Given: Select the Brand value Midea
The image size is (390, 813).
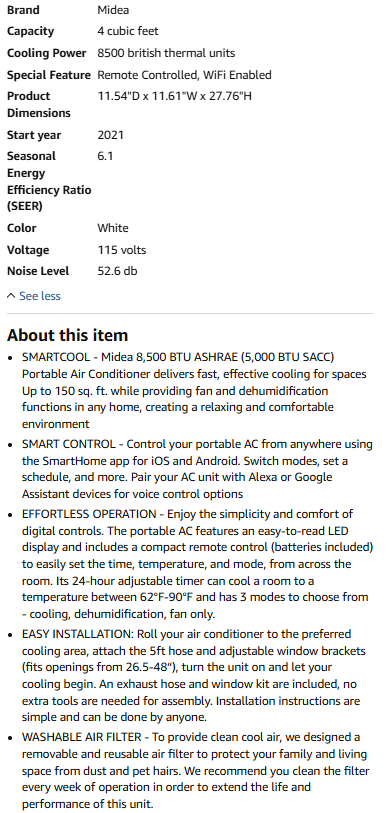Looking at the screenshot, I should pyautogui.click(x=113, y=10).
